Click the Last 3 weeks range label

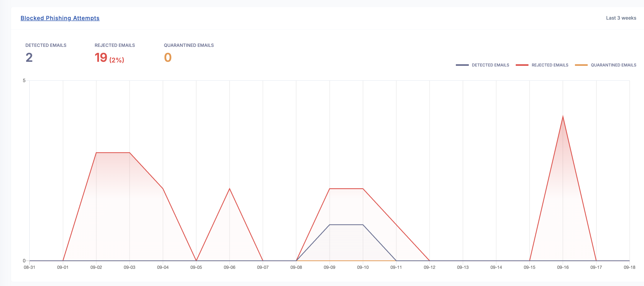(x=621, y=18)
